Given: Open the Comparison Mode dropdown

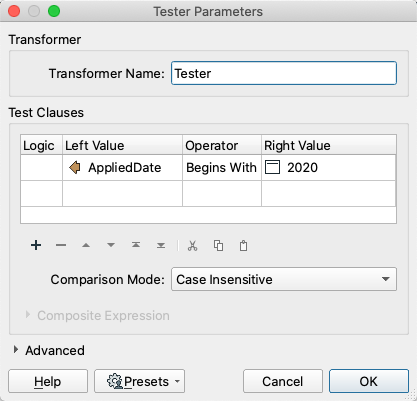Looking at the screenshot, I should (x=284, y=279).
